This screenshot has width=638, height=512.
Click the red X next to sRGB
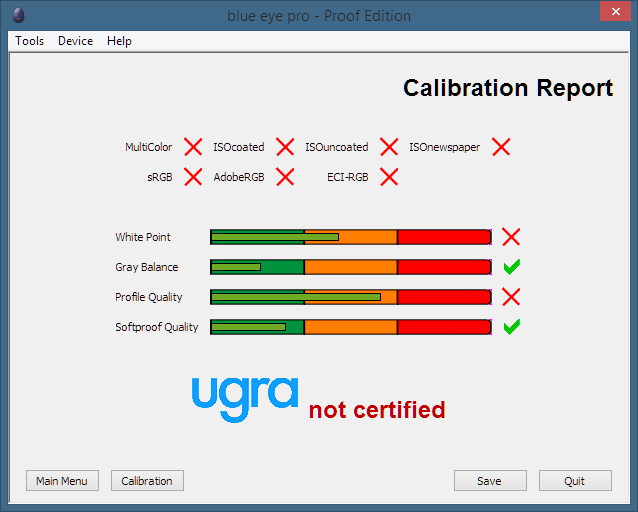click(193, 177)
